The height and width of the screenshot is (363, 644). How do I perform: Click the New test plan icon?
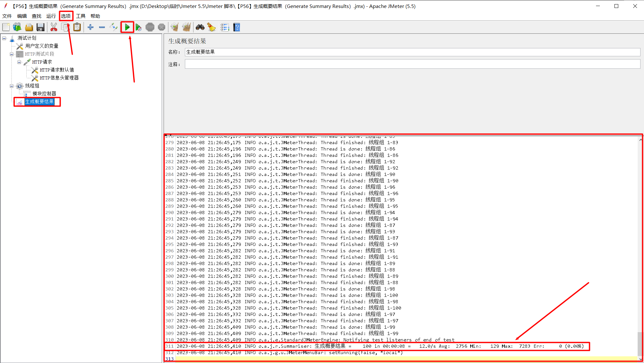[6, 27]
